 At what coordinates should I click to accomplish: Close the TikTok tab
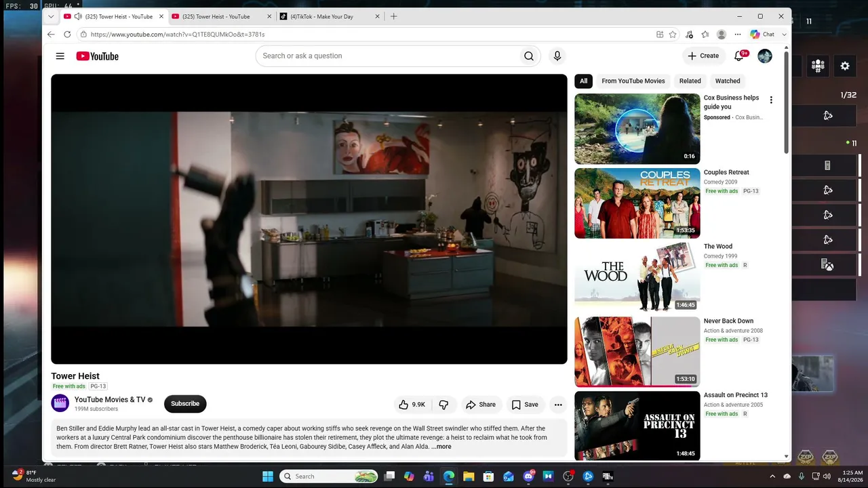tap(378, 16)
